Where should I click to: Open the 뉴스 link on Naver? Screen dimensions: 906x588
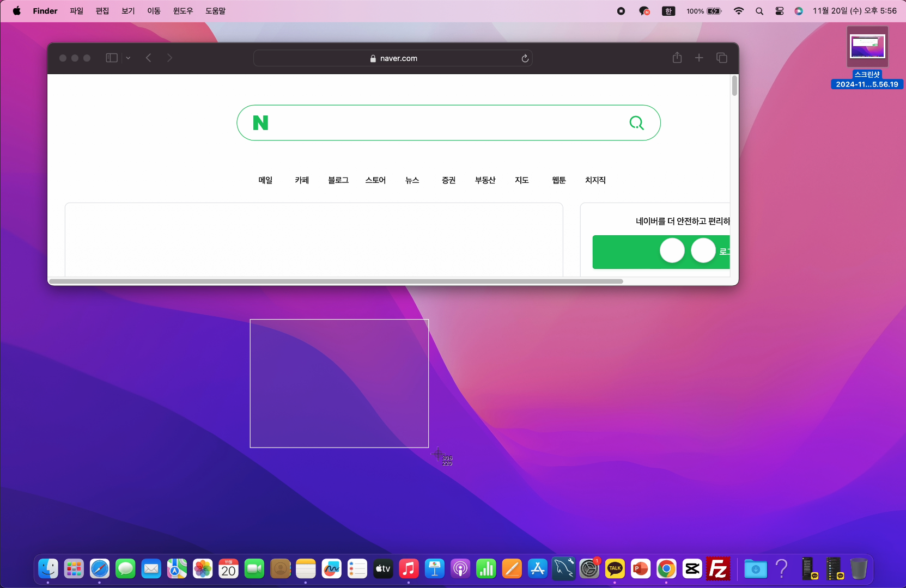412,180
